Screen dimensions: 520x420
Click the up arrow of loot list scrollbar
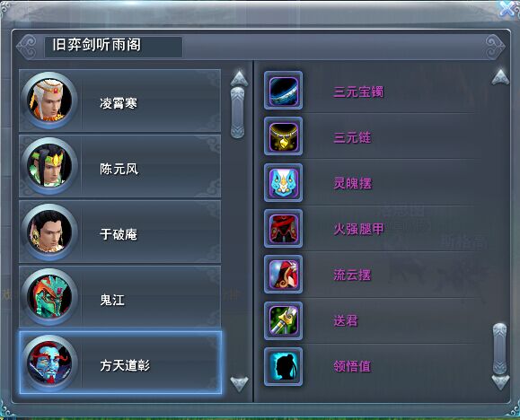pyautogui.click(x=500, y=77)
